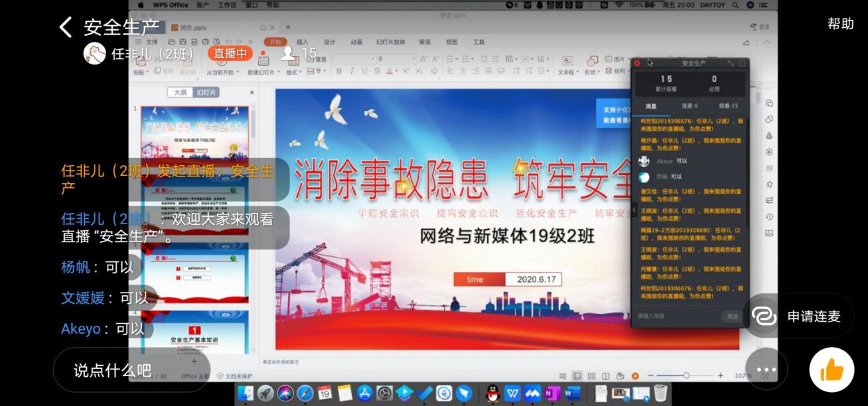
Task: Start the slideshow with the orange play icon
Action: [x=635, y=376]
